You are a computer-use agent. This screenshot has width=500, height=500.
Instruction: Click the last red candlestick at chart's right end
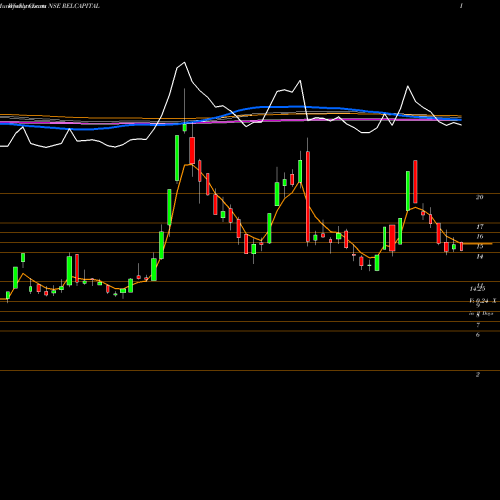pos(462,246)
